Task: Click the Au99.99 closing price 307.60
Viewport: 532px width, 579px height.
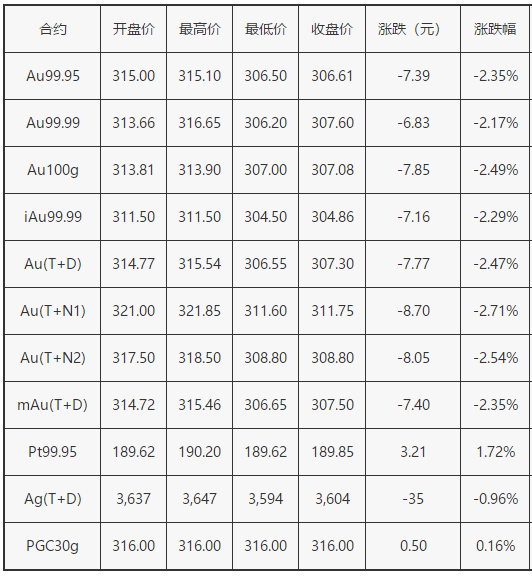Action: point(332,123)
